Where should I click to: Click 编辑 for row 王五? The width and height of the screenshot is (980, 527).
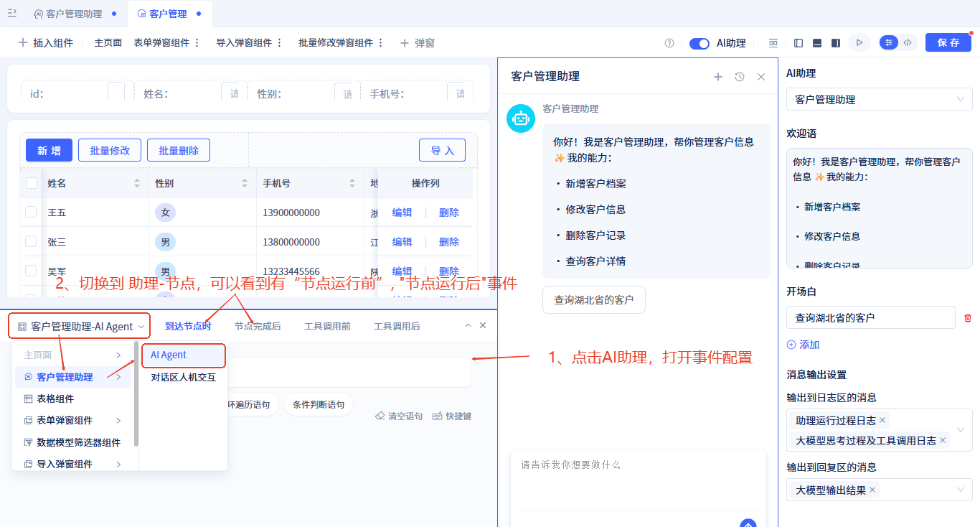[402, 213]
